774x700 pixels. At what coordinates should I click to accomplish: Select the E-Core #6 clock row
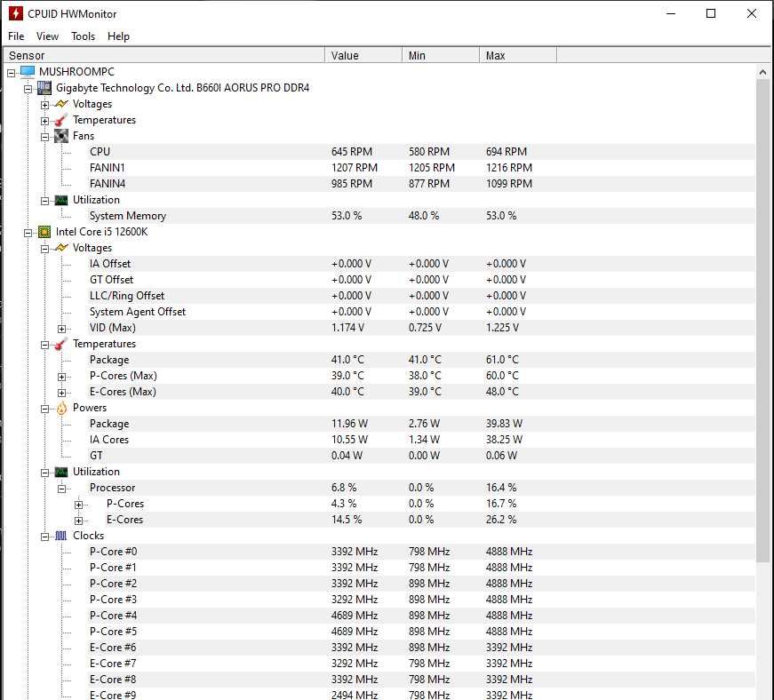click(420, 648)
